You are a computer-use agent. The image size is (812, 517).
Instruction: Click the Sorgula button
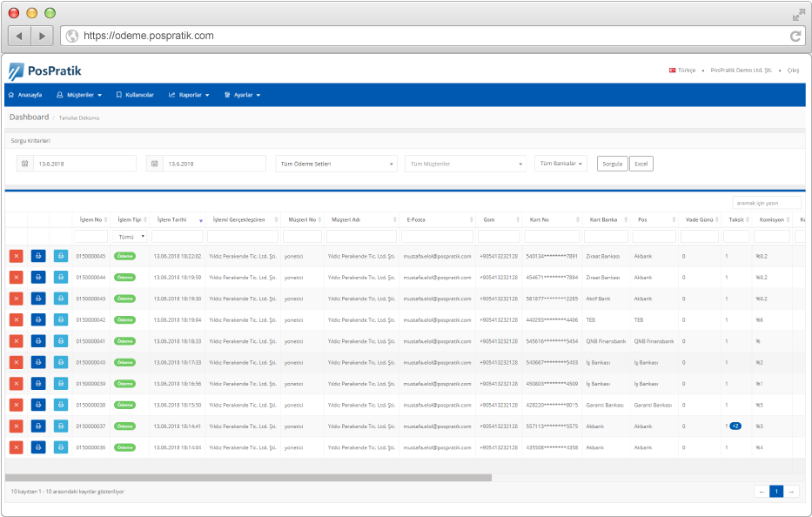pos(612,164)
